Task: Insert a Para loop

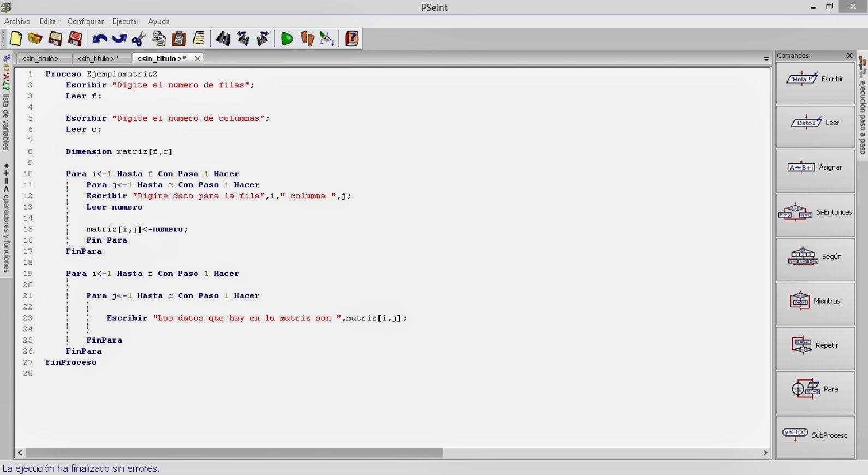Action: pos(815,393)
